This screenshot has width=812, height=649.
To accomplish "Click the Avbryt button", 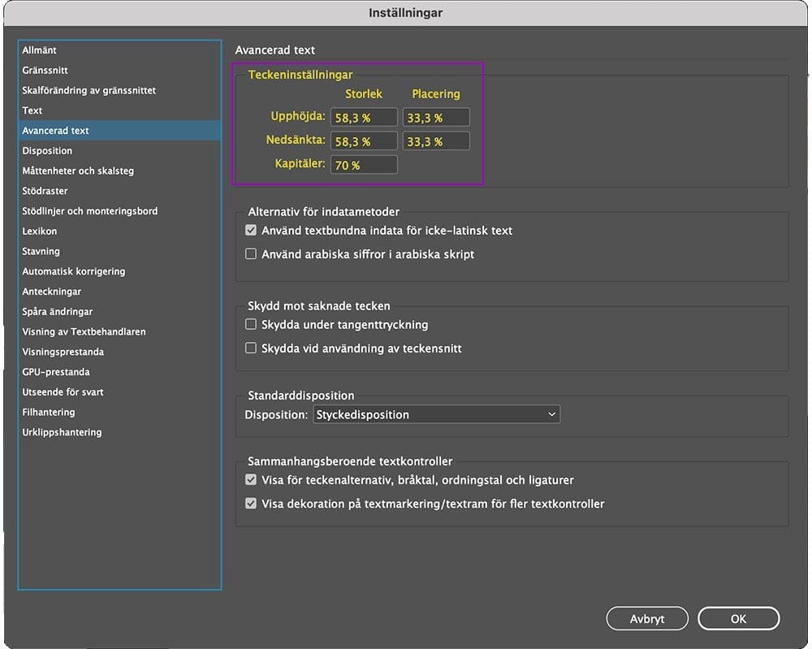I will click(x=647, y=618).
